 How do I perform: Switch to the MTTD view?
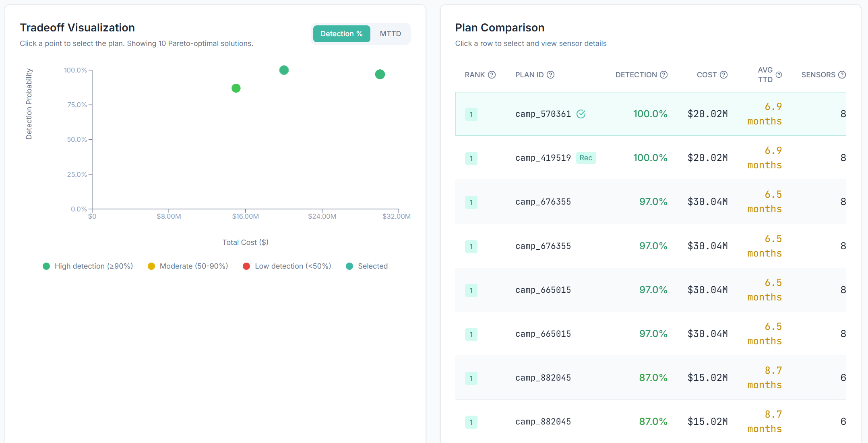(390, 33)
